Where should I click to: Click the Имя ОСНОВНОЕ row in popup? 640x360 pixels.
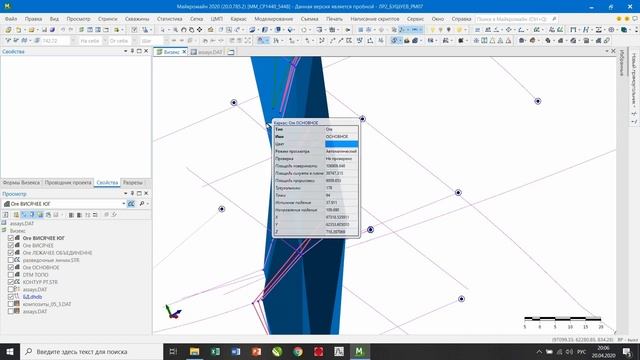coord(316,136)
